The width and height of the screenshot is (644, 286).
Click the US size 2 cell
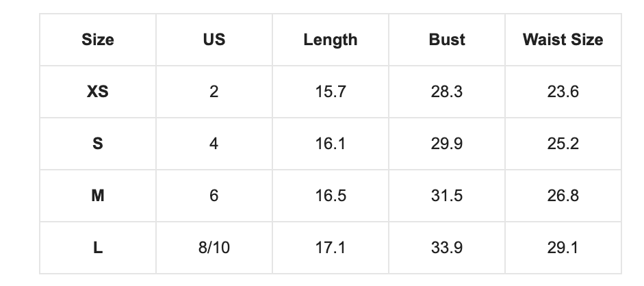tap(214, 92)
